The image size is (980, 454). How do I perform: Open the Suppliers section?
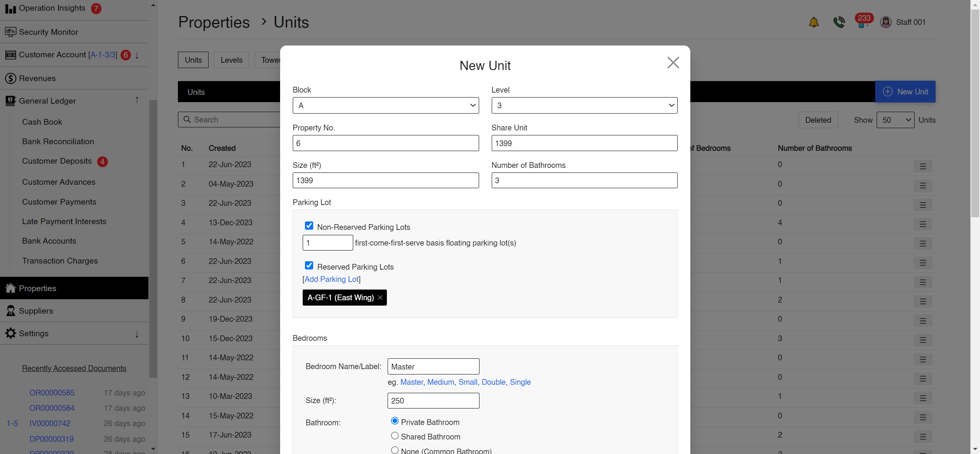coord(36,311)
